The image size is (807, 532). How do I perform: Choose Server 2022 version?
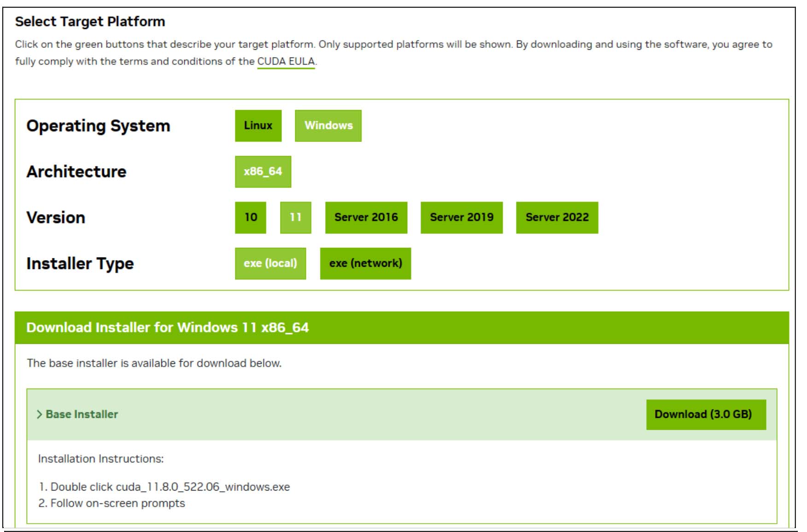point(557,217)
